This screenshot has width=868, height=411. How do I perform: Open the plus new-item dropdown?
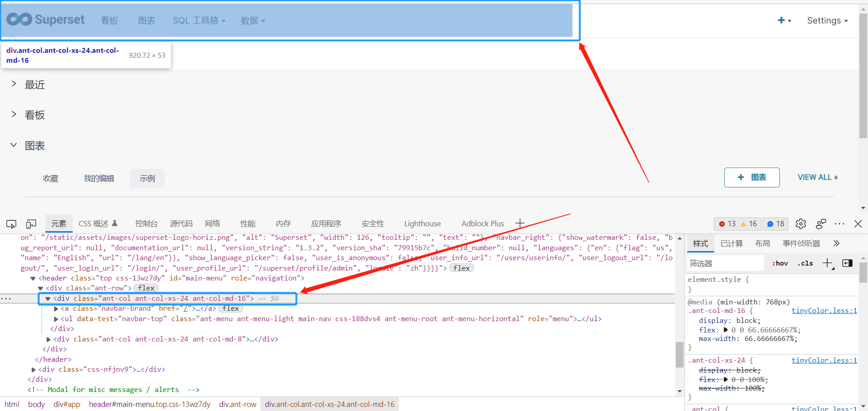[784, 20]
